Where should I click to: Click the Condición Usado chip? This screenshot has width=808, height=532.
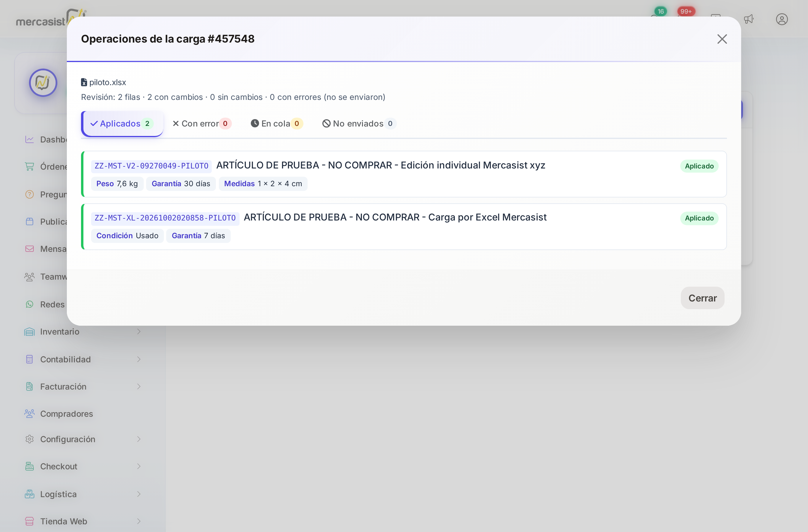(127, 236)
